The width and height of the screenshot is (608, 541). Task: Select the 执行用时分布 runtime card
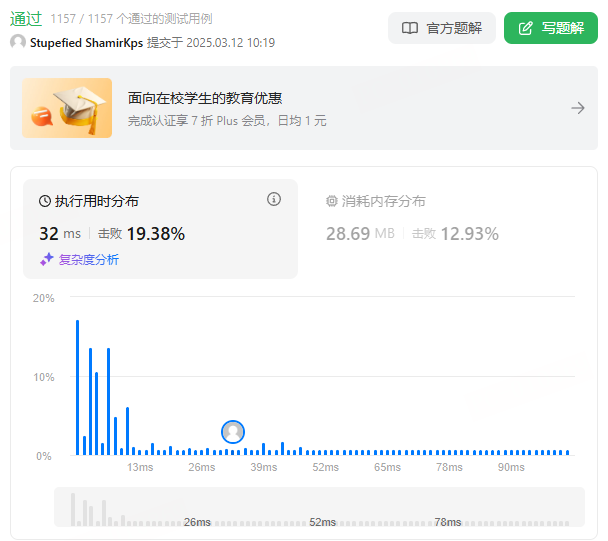pos(161,229)
